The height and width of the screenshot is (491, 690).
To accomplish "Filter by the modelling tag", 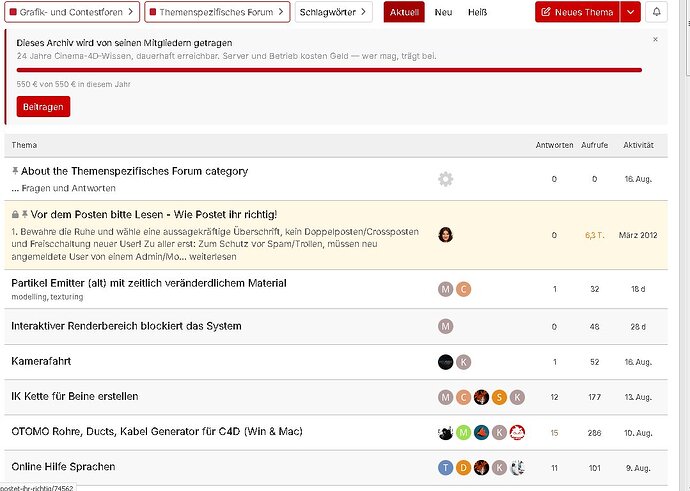I will [29, 297].
